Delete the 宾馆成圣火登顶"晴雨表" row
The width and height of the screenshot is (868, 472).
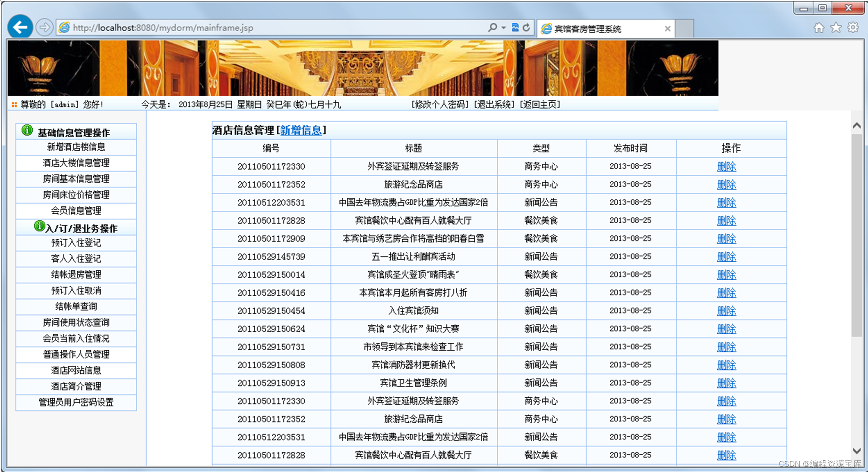coord(726,275)
